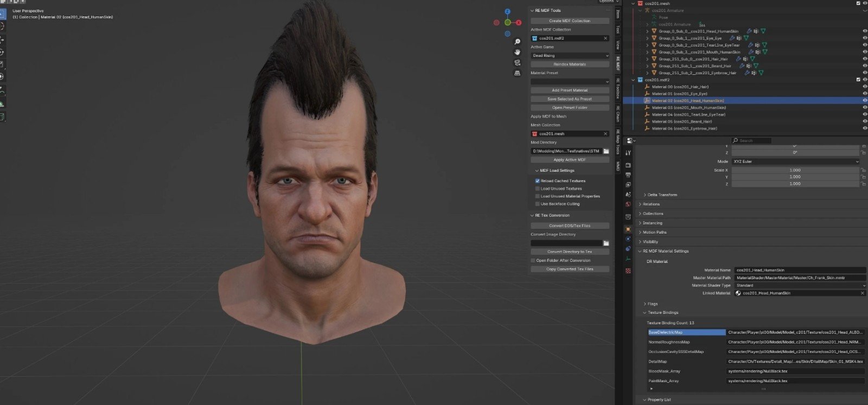Open the Object properties tab icon
868x405 pixels.
point(628,229)
